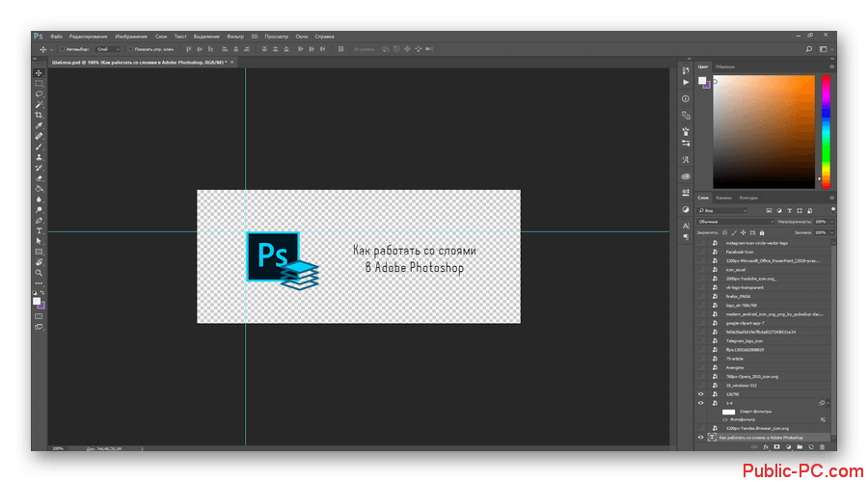Select the Zoom tool in toolbox
The image size is (868, 482).
(39, 273)
